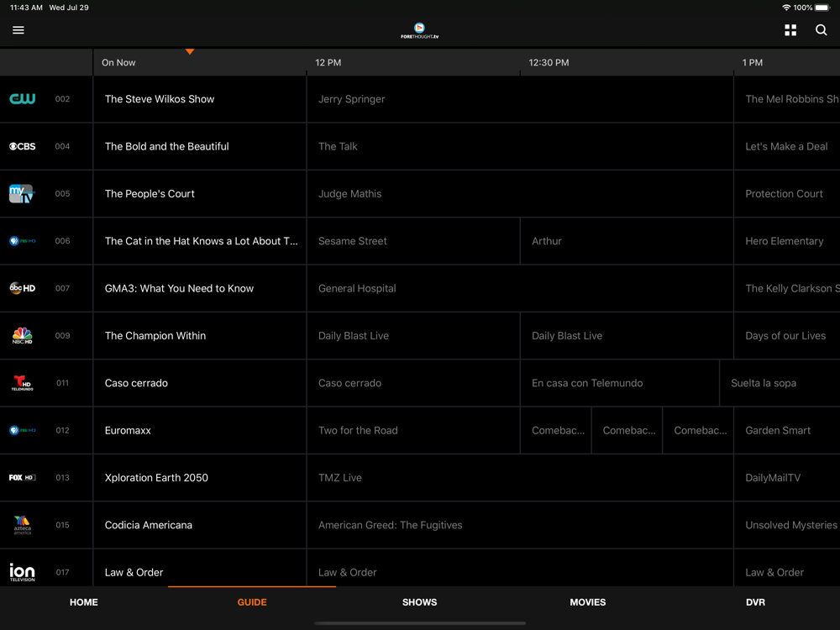Open Euromaxx program

200,430
